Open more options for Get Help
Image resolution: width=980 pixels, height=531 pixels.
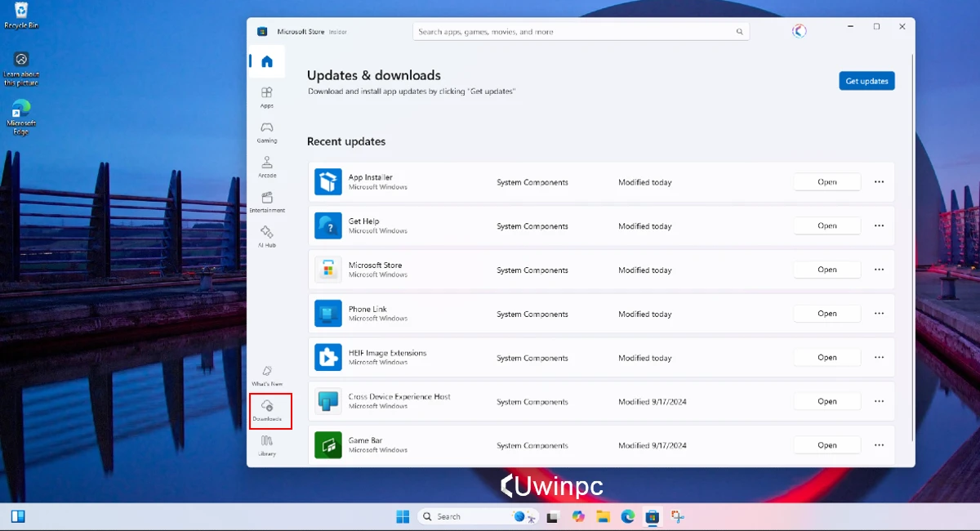879,225
